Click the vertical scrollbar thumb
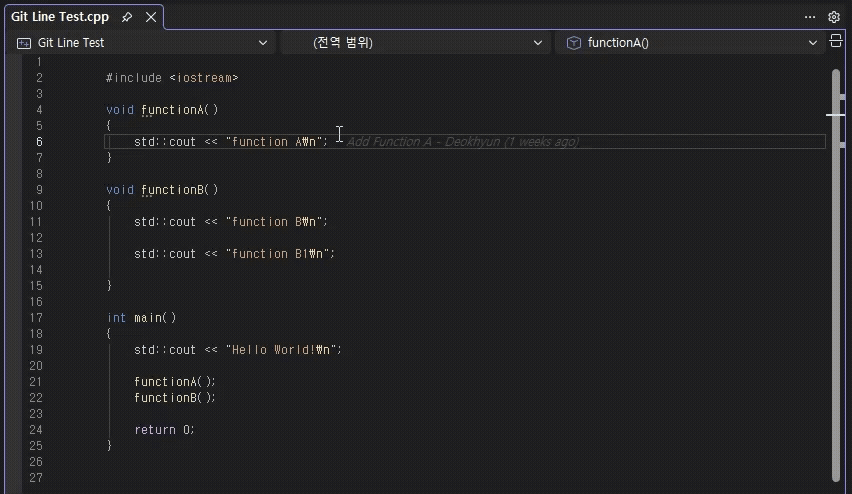852x494 pixels. coord(836,274)
